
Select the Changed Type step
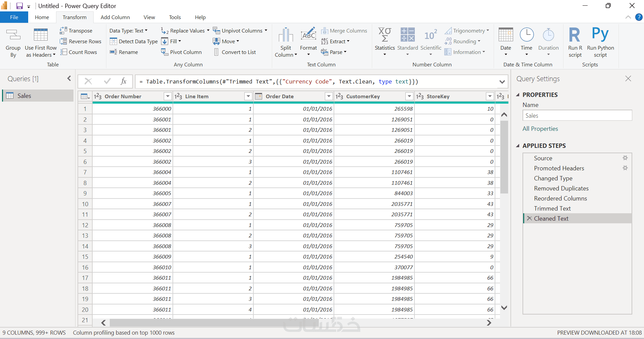tap(577, 178)
